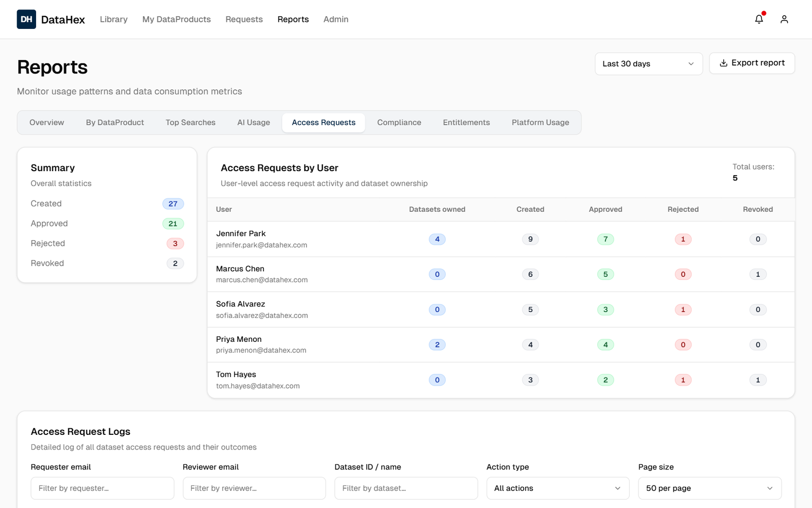
Task: Open the All actions dropdown
Action: (558, 488)
